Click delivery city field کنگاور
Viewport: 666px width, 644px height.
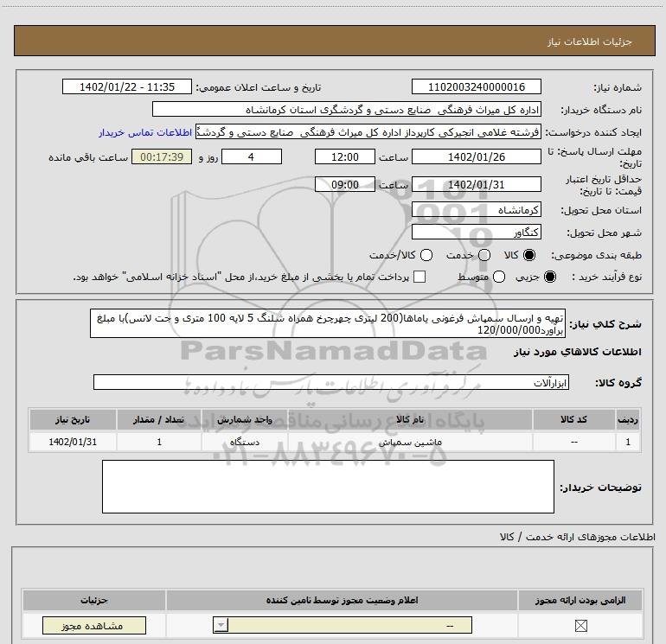tap(476, 232)
